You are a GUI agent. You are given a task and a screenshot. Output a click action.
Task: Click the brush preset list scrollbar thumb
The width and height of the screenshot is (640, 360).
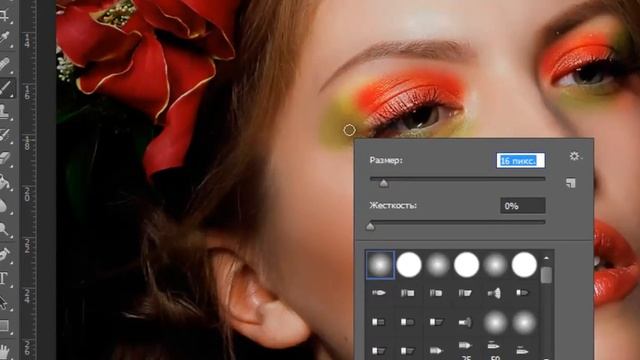coord(546,275)
